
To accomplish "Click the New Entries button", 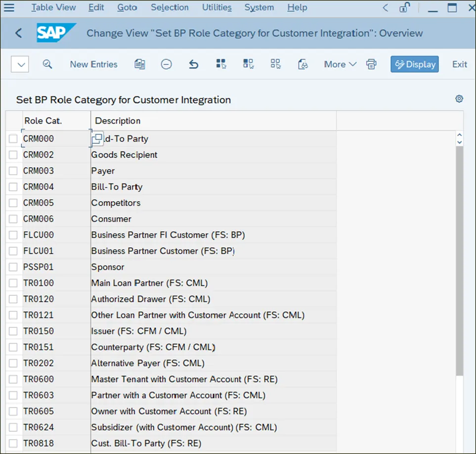I will point(93,64).
